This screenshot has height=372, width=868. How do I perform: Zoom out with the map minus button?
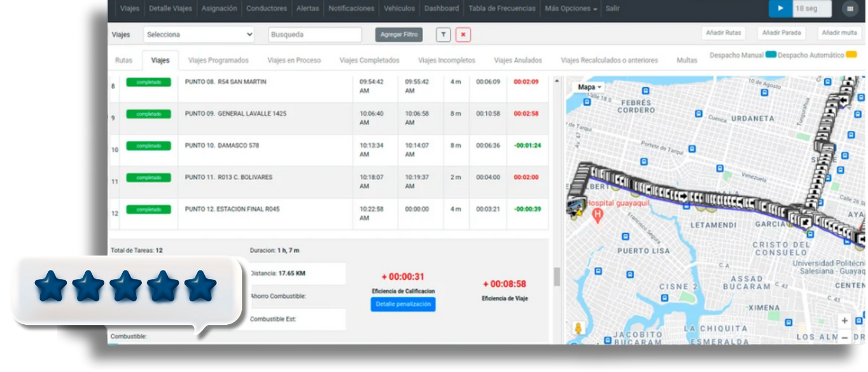click(x=844, y=338)
